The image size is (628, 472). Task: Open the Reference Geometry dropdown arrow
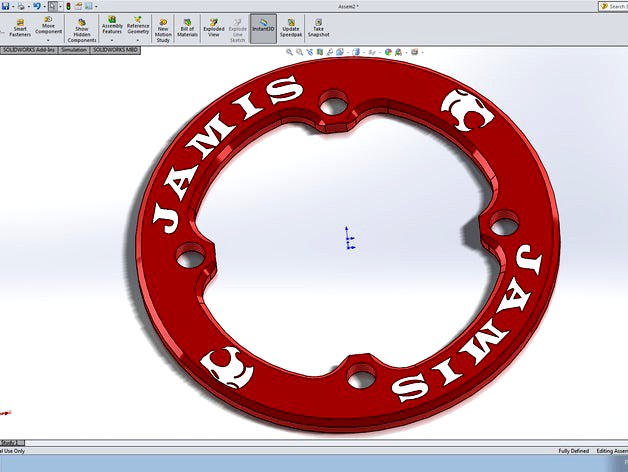pyautogui.click(x=138, y=41)
